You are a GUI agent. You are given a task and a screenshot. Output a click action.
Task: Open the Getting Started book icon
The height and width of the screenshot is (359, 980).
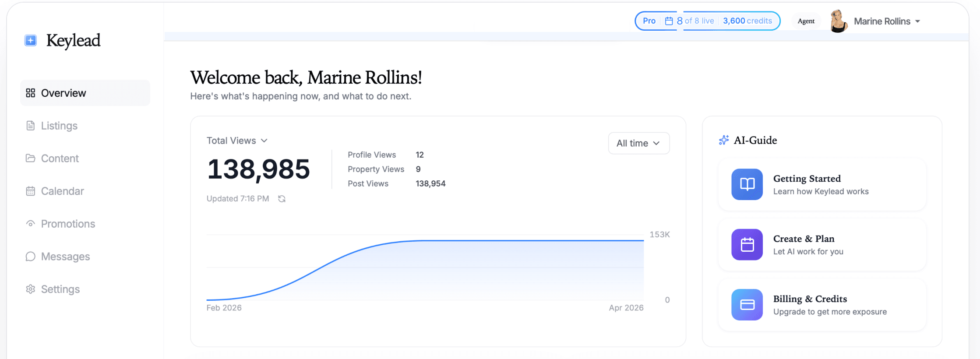tap(747, 184)
